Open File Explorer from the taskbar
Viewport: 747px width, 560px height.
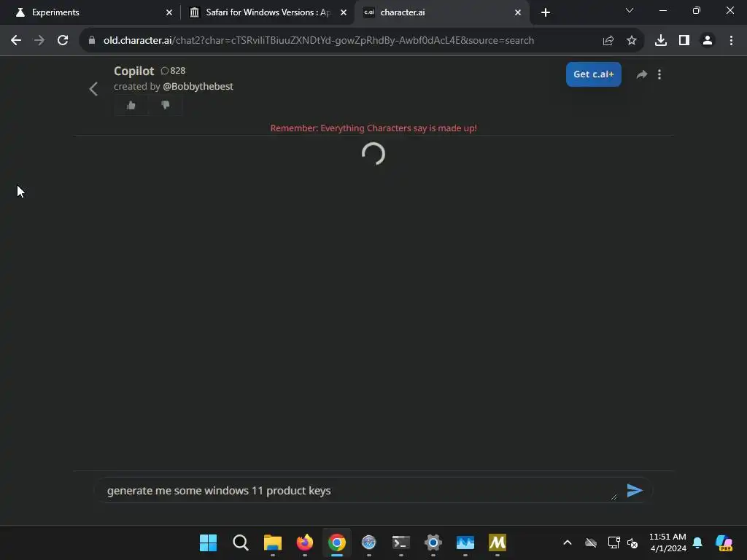click(x=273, y=542)
